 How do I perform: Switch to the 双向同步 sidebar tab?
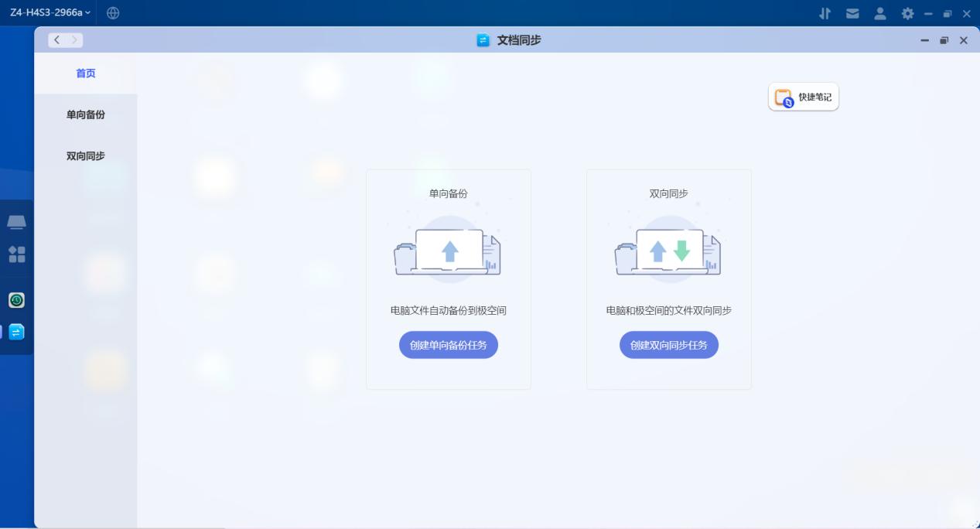click(85, 155)
